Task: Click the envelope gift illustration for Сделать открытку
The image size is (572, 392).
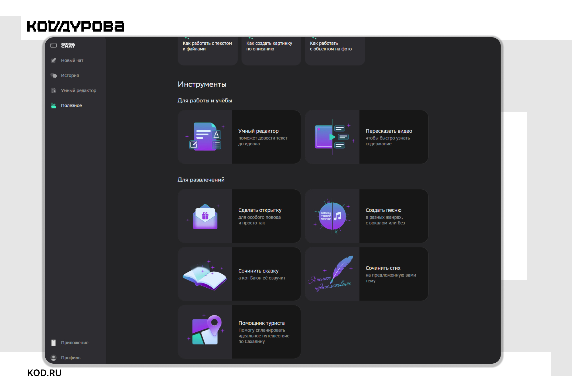Action: point(205,216)
